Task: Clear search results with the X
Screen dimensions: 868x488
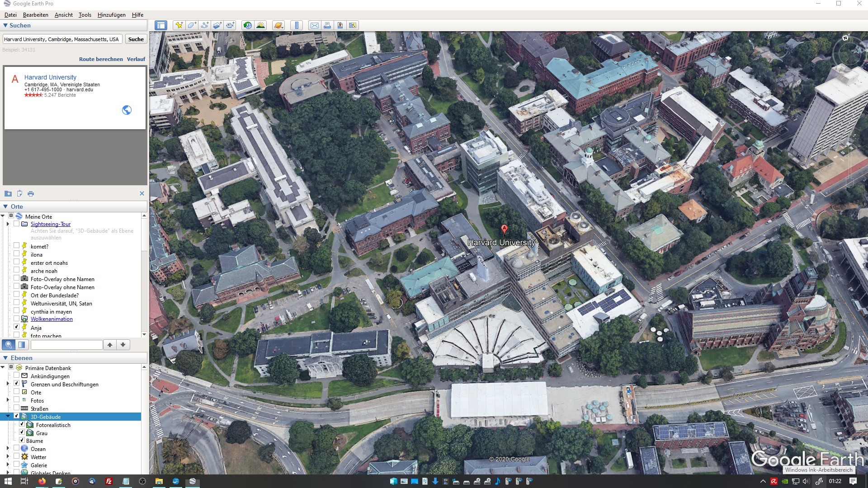Action: tap(142, 193)
